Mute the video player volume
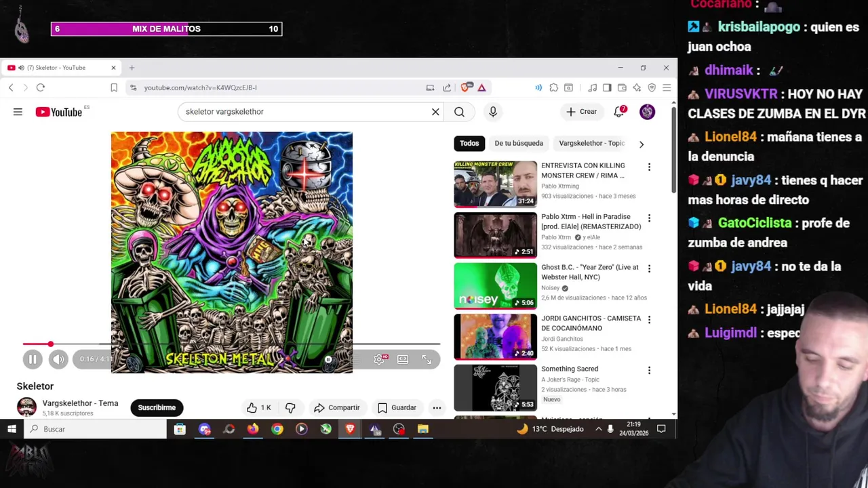The width and height of the screenshot is (868, 488). pyautogui.click(x=58, y=359)
